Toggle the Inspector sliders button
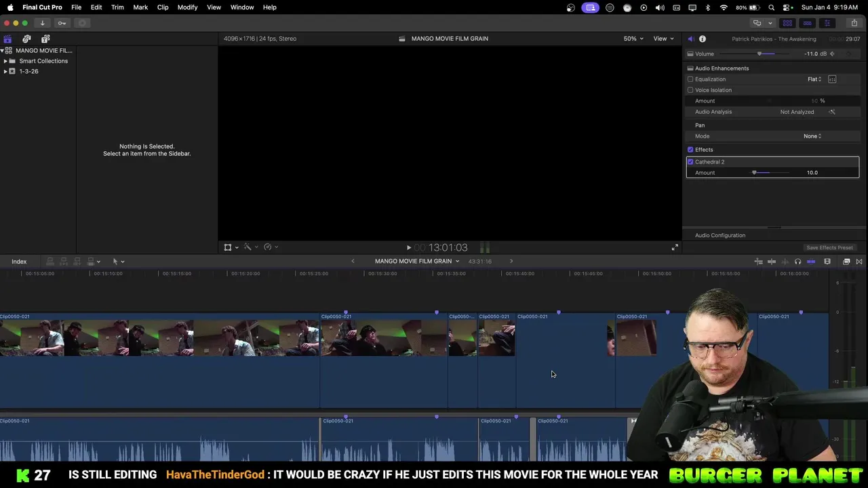Viewport: 868px width, 488px height. pos(827,23)
